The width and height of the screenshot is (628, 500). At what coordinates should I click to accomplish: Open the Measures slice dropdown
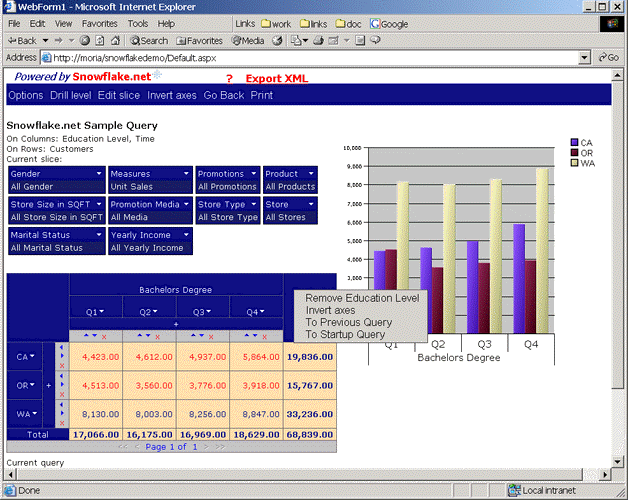point(186,173)
